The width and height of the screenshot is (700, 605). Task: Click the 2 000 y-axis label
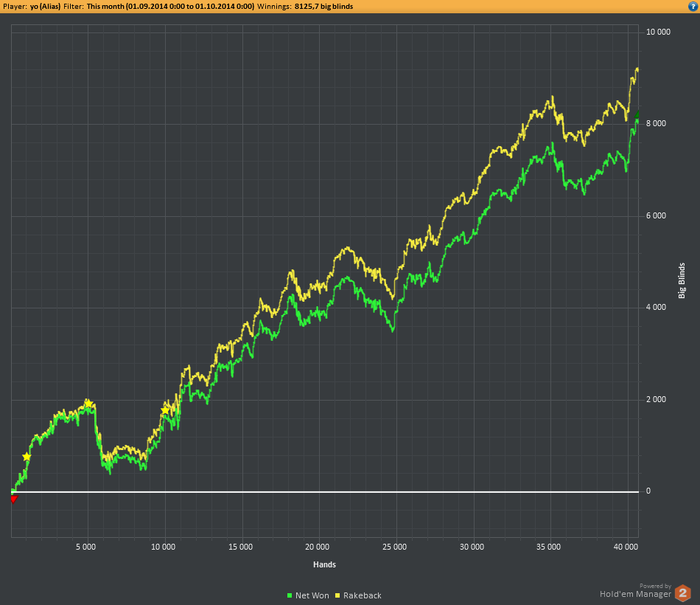[x=656, y=399]
